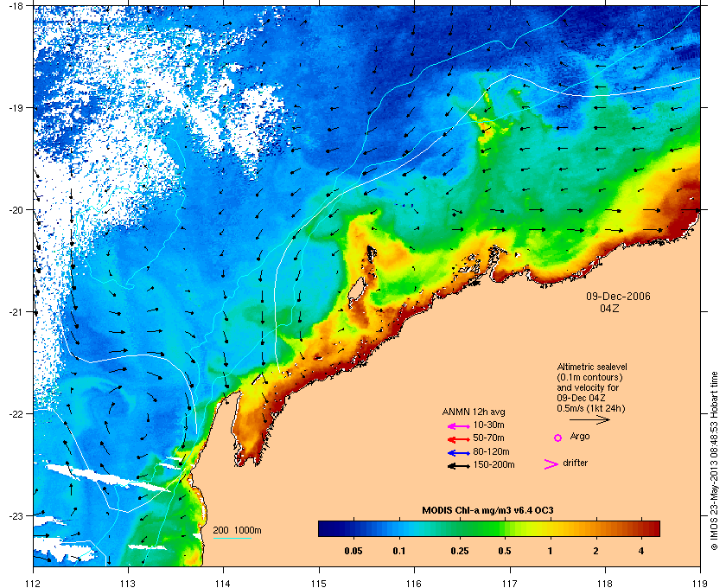This screenshot has height=588, width=726.
Task: Click the latitude label -21
Action: click(x=16, y=312)
